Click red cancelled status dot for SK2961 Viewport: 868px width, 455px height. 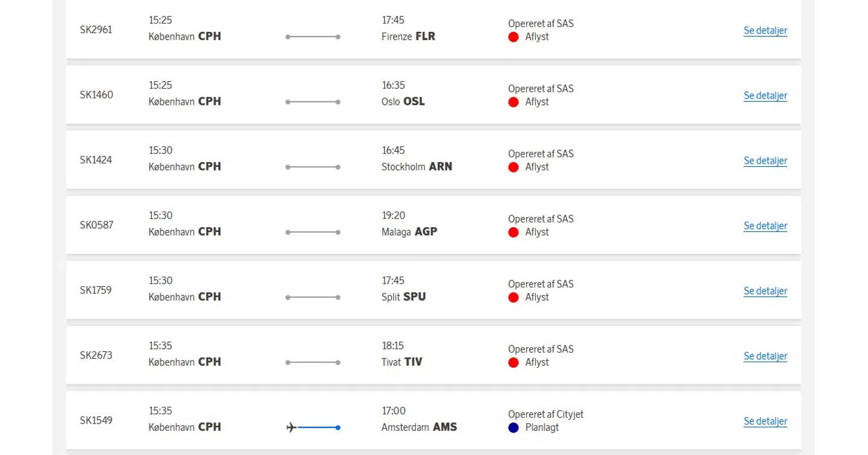coord(514,37)
